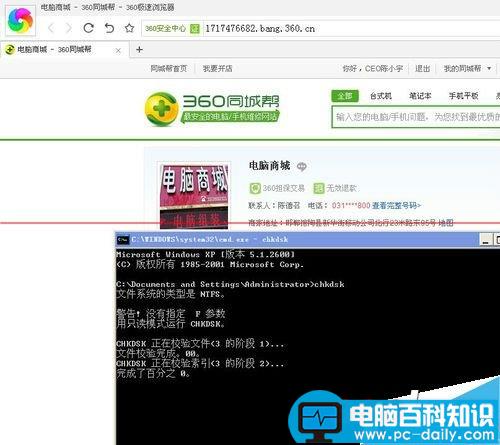500x445 pixels.
Task: Click the problem search input box
Action: coord(416,117)
